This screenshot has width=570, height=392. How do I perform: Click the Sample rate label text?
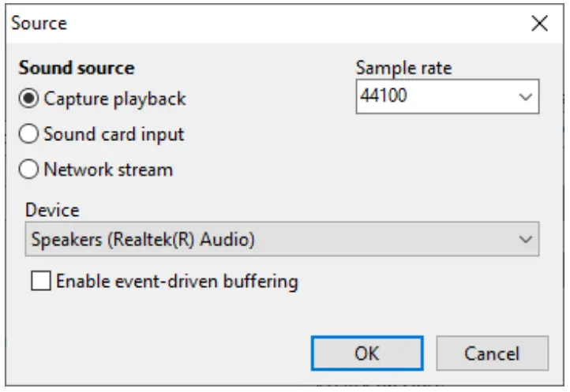(404, 68)
